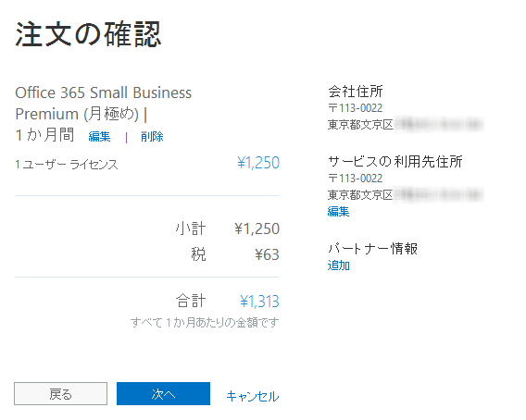Click the 1 ユーザー ライセンス text

[x=67, y=165]
